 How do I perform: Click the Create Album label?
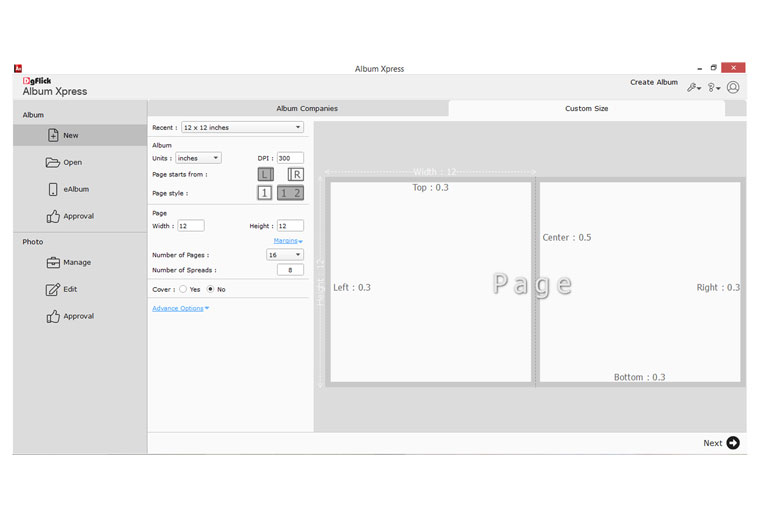click(x=654, y=82)
